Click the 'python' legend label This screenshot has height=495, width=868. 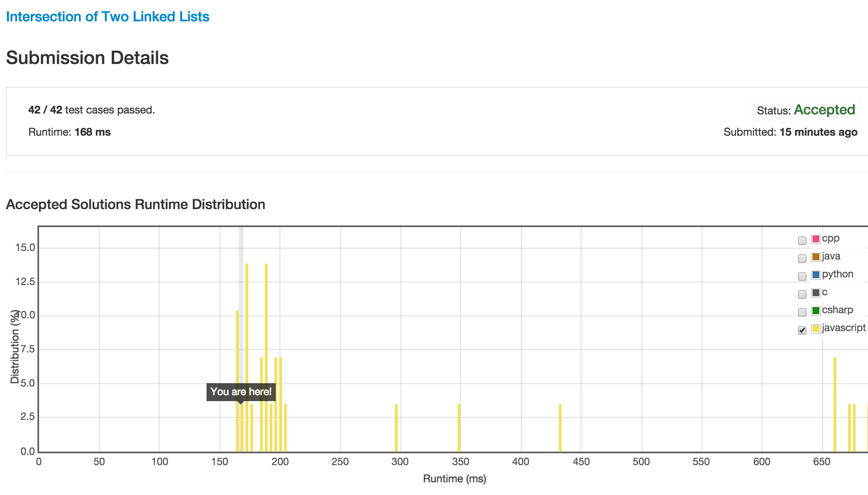pyautogui.click(x=838, y=274)
